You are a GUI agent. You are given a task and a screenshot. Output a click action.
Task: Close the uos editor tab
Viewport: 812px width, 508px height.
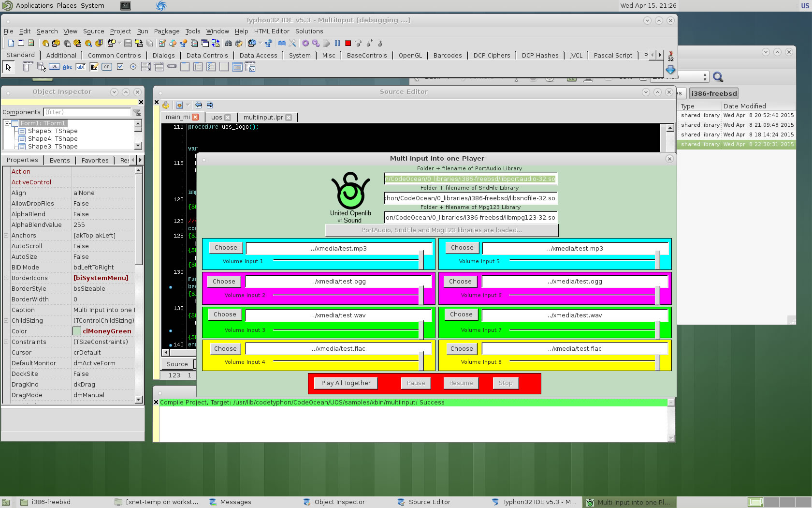point(228,117)
